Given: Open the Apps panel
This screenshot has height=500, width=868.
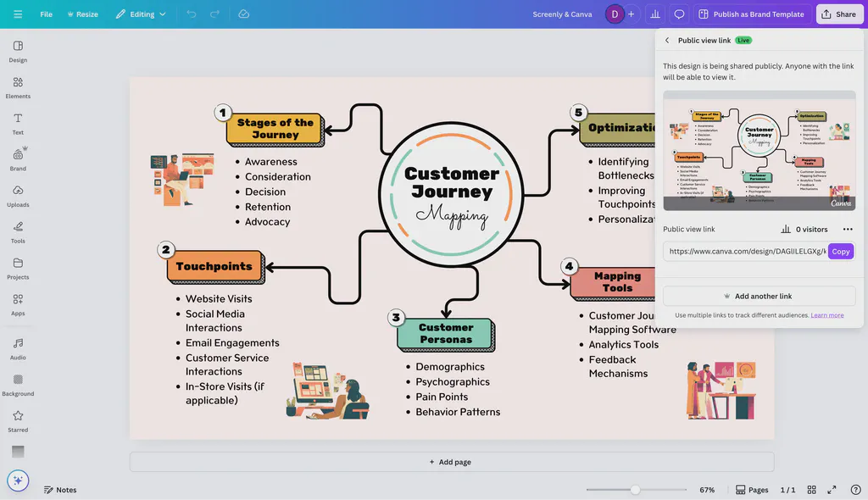Looking at the screenshot, I should point(17,306).
